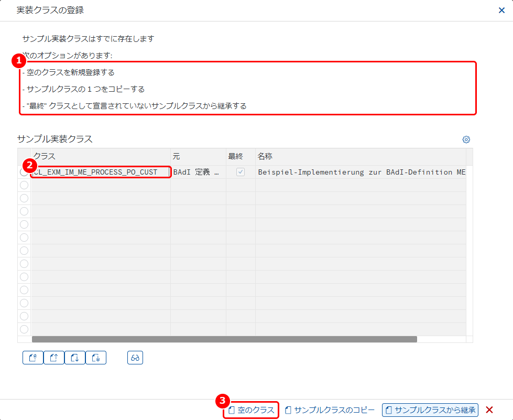Cancel with the red X icon

(x=489, y=410)
